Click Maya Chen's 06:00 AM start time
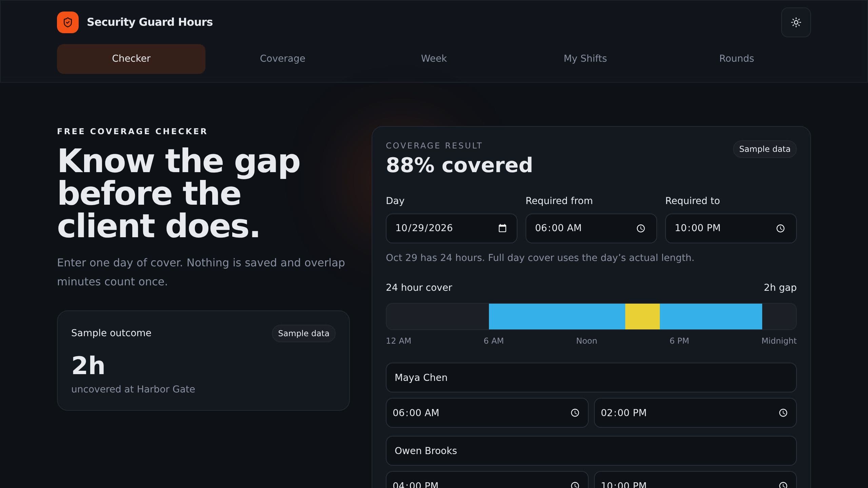Viewport: 868px width, 488px height. pos(487,413)
